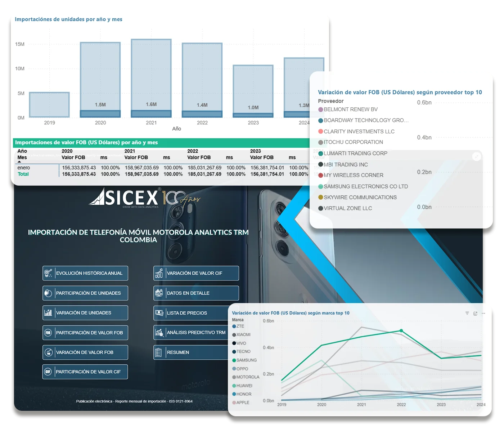
Task: Select HUAWEI in the brand legend
Action: (x=242, y=386)
